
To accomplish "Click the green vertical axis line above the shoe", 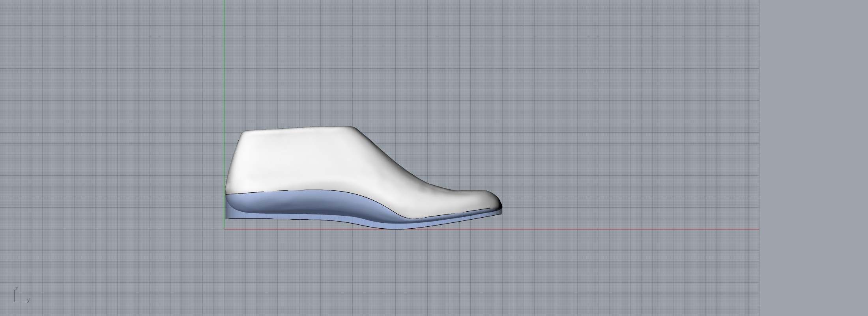I will [224, 59].
